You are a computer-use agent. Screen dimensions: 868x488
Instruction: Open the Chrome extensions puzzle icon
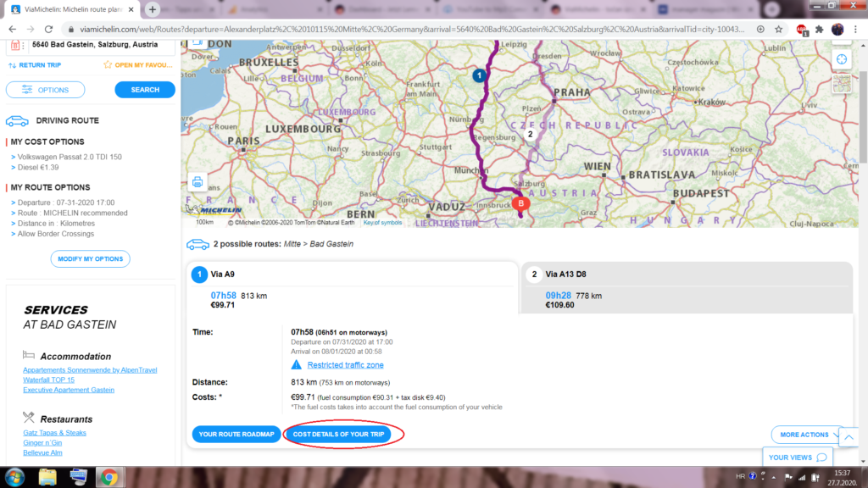pyautogui.click(x=819, y=29)
